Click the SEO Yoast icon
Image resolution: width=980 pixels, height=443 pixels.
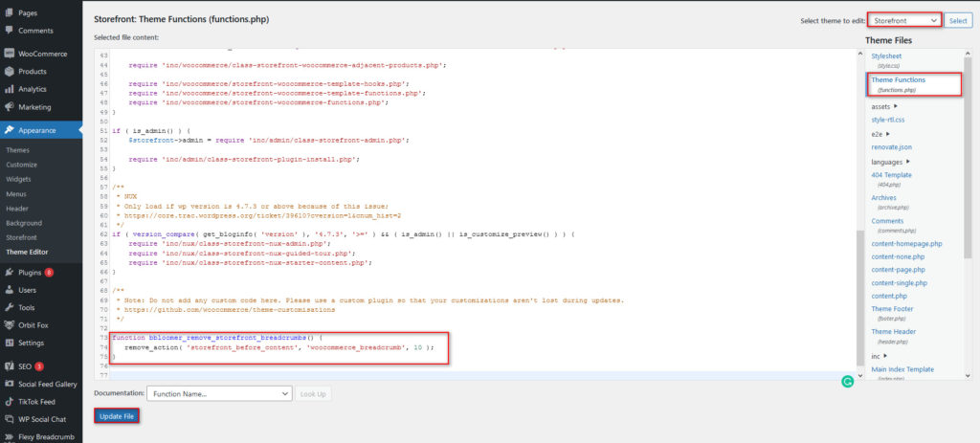10,366
